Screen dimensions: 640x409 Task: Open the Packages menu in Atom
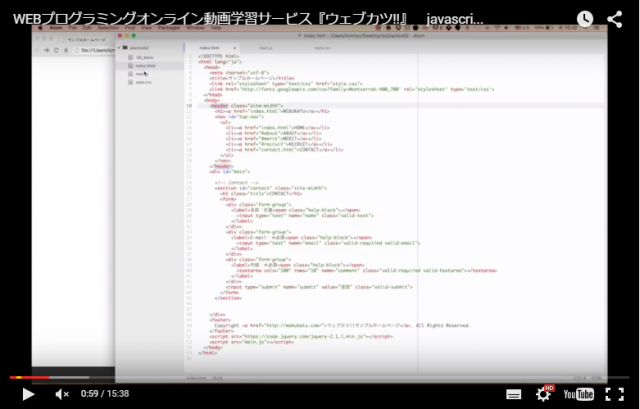[x=169, y=28]
